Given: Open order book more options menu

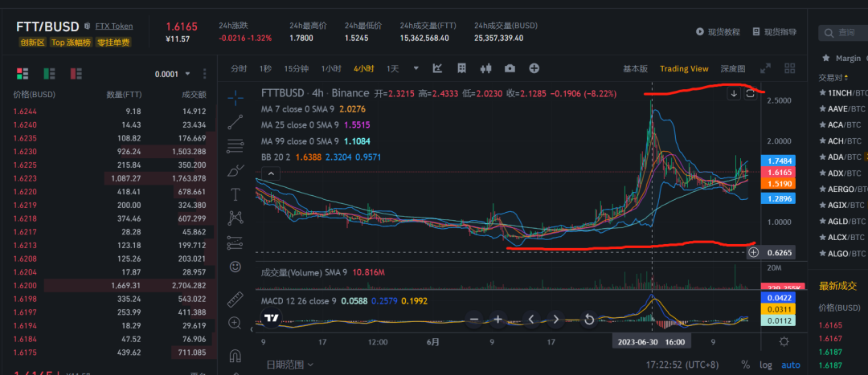Looking at the screenshot, I should (205, 74).
